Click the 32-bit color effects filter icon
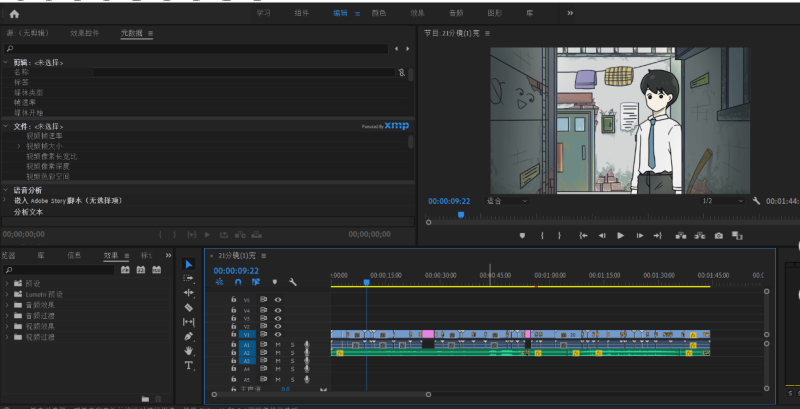Viewport: 800px width, 409px height. click(x=141, y=270)
